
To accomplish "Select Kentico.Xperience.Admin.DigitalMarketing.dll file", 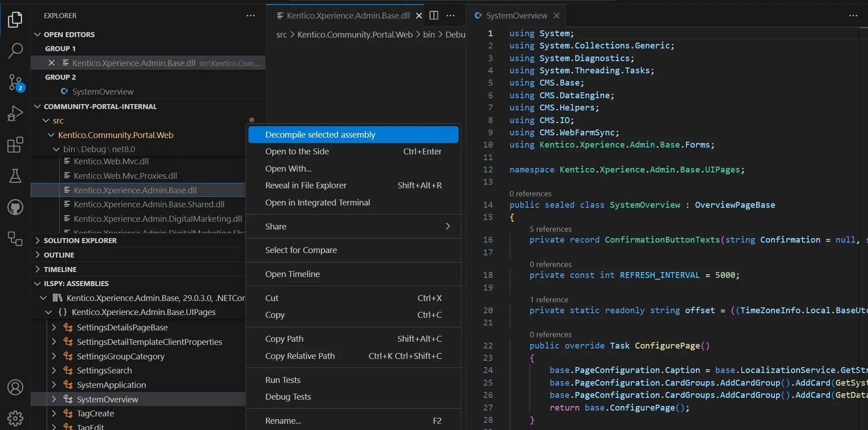I will coord(157,219).
